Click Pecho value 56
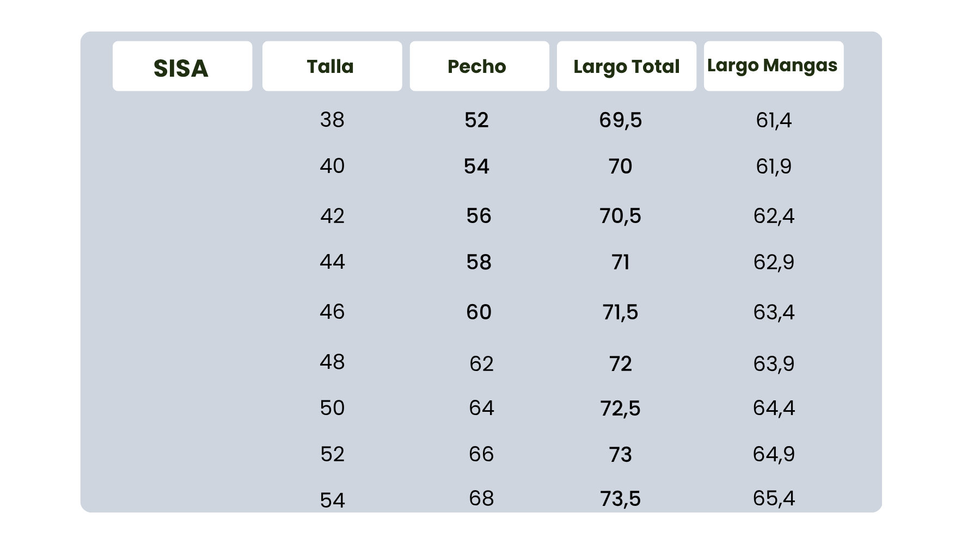Screen dimensions: 980x544 pyautogui.click(x=479, y=216)
